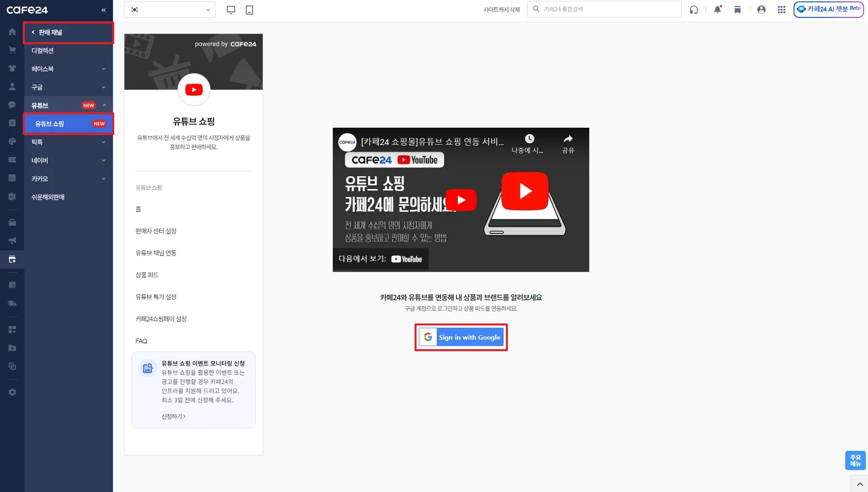Open the palette design icon

(12, 141)
